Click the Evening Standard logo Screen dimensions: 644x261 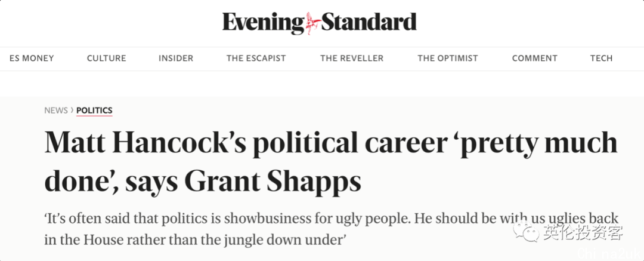pos(320,23)
